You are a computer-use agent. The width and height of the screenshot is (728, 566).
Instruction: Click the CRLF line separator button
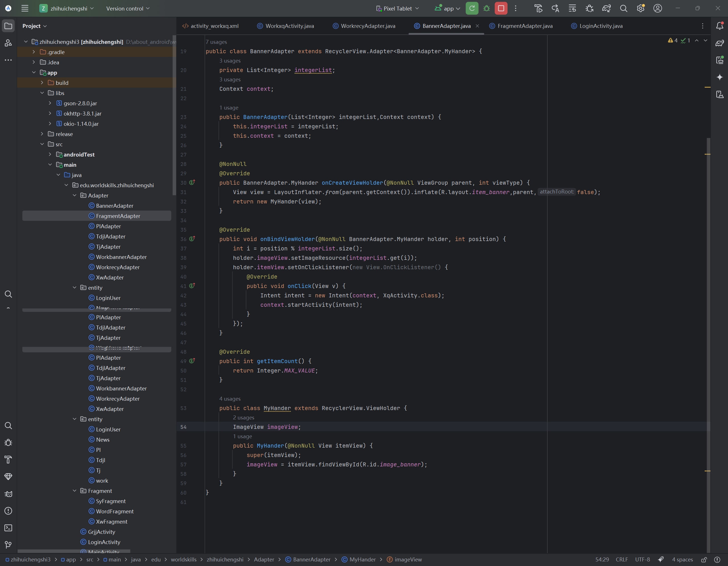[x=622, y=560]
